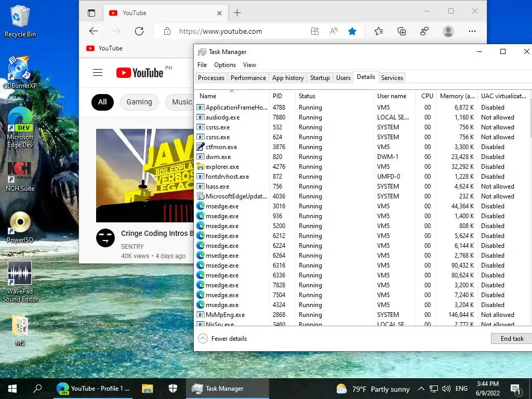Click the Edge address bar URL
This screenshot has height=399, width=532.
(x=220, y=31)
